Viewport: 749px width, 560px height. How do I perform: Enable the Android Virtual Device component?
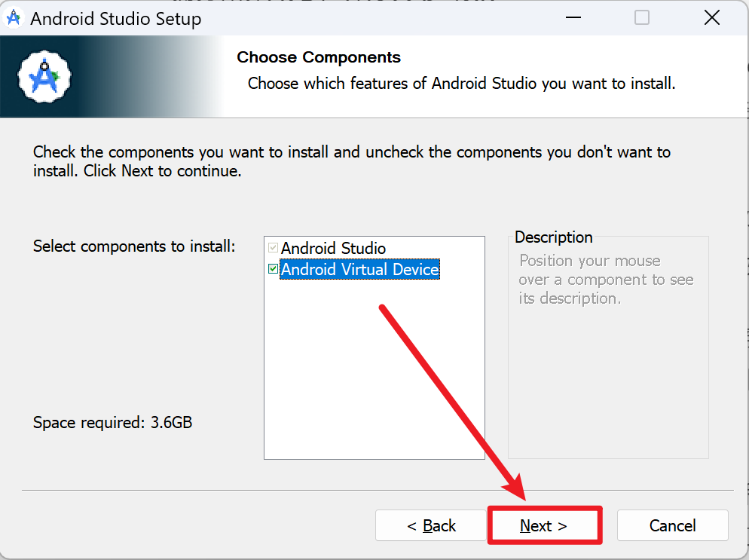point(273,269)
